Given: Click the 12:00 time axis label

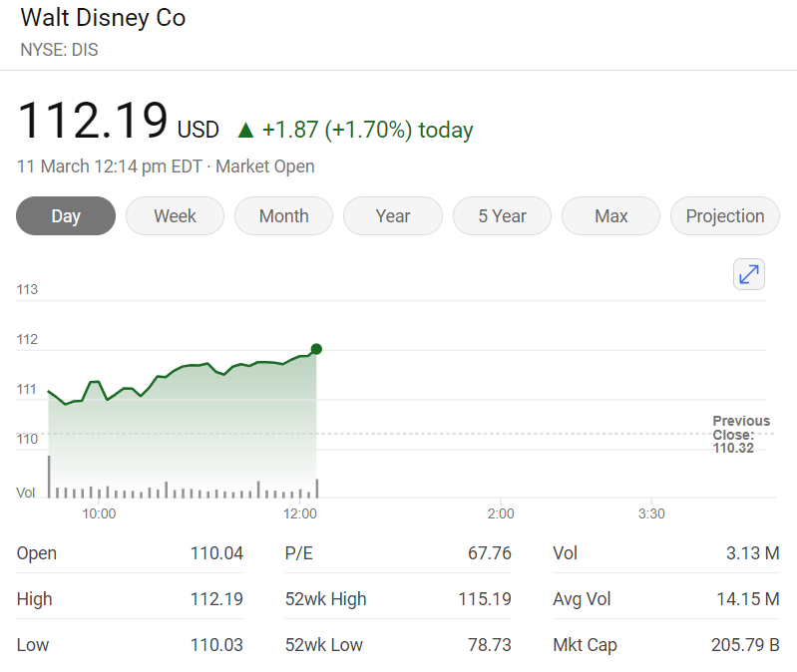Looking at the screenshot, I should 300,514.
